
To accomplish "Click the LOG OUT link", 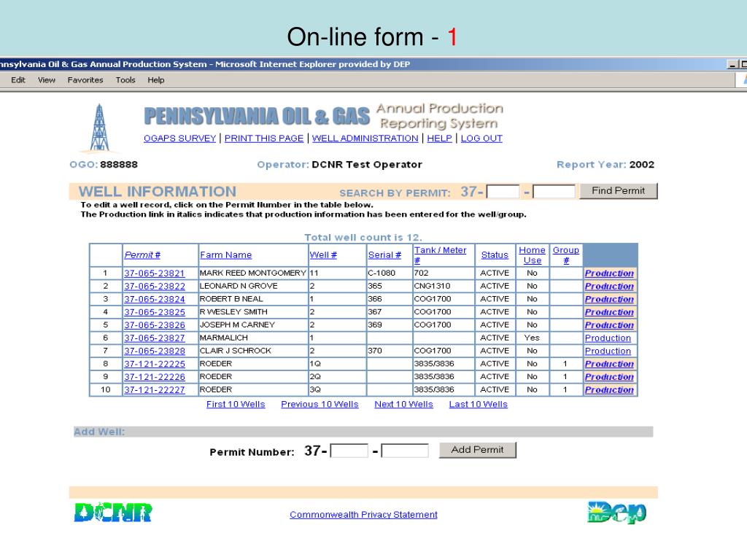I will point(481,138).
